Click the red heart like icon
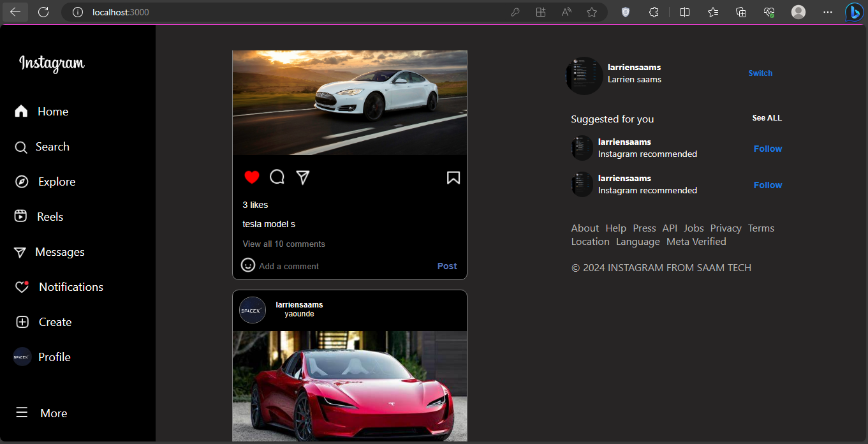 (x=252, y=177)
